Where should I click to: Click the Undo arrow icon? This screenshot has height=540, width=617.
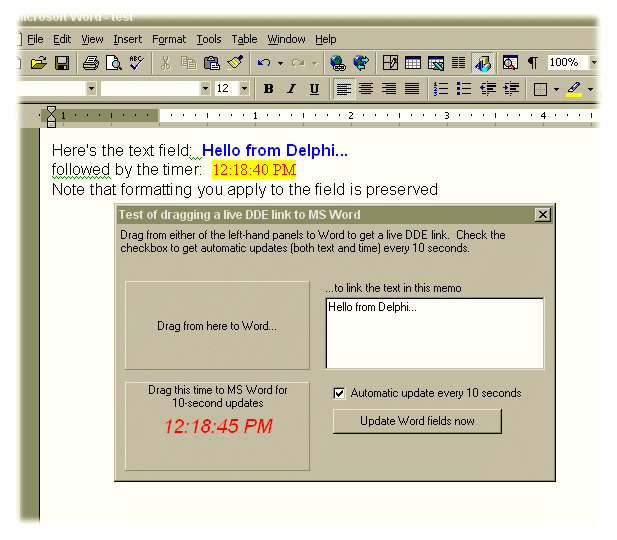pos(264,63)
